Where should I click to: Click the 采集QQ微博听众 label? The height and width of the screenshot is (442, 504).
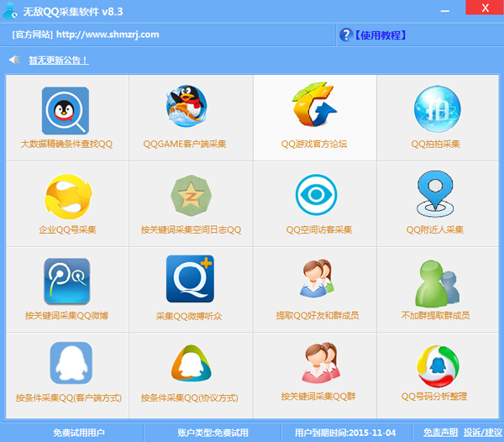(x=189, y=316)
